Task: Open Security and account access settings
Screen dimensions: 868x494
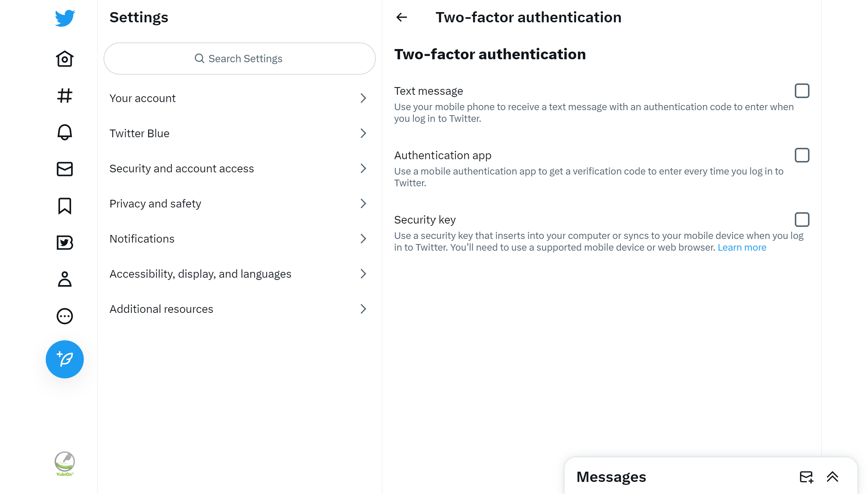Action: coord(182,168)
